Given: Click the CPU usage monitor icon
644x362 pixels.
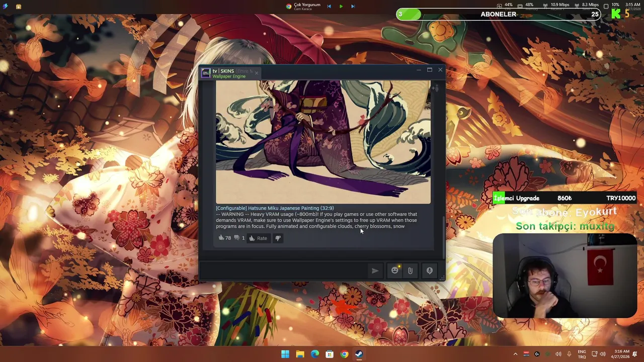Looking at the screenshot, I should tap(499, 6).
